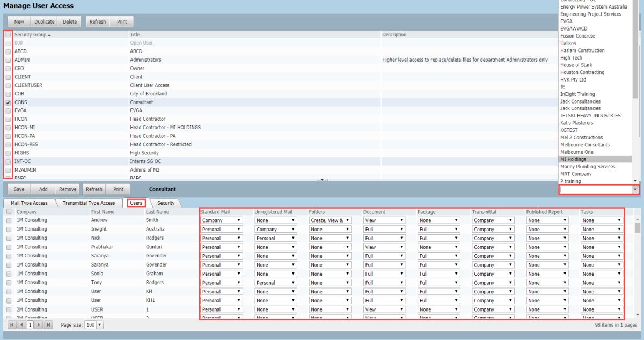Switch to Mail Type Access tab
Screen dimensions: 644x340
(x=29, y=203)
